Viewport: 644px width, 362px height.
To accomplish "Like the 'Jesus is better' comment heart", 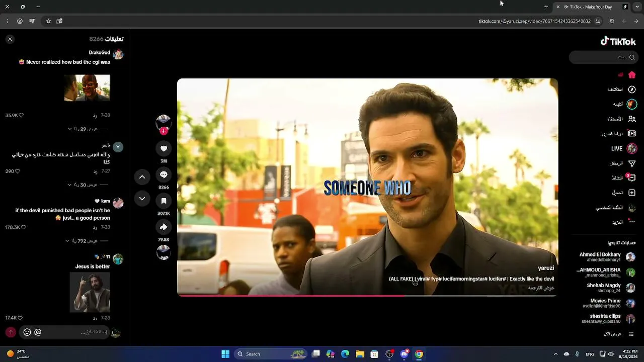I will [21, 318].
